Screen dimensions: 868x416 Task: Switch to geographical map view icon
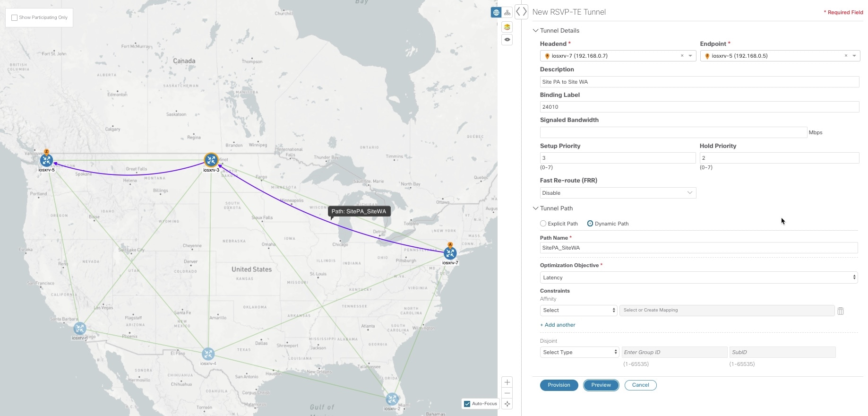coord(496,13)
